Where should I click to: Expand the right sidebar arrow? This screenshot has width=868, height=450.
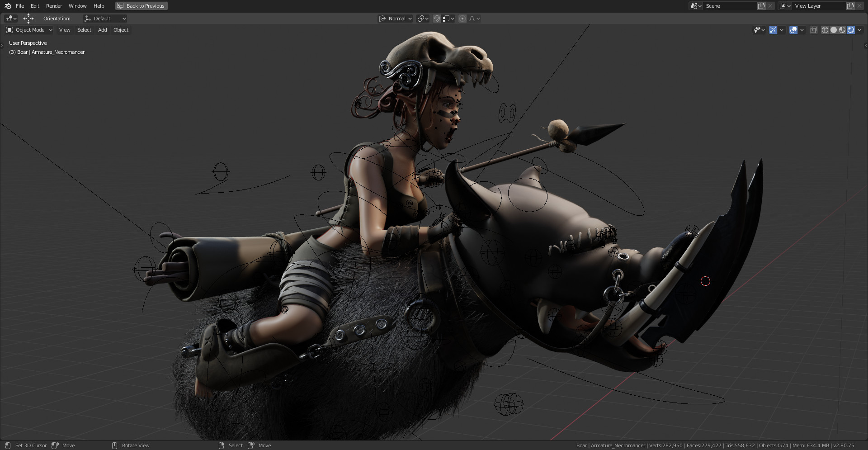point(866,45)
